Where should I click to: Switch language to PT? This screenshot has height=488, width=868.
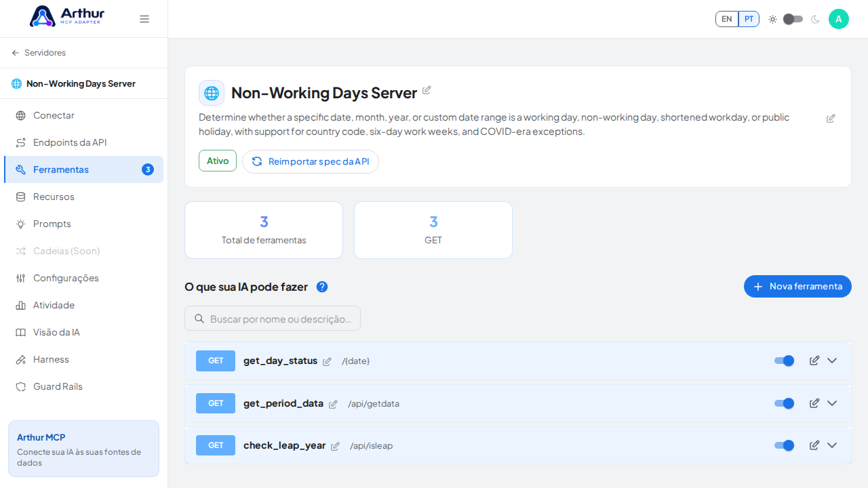pos(749,19)
